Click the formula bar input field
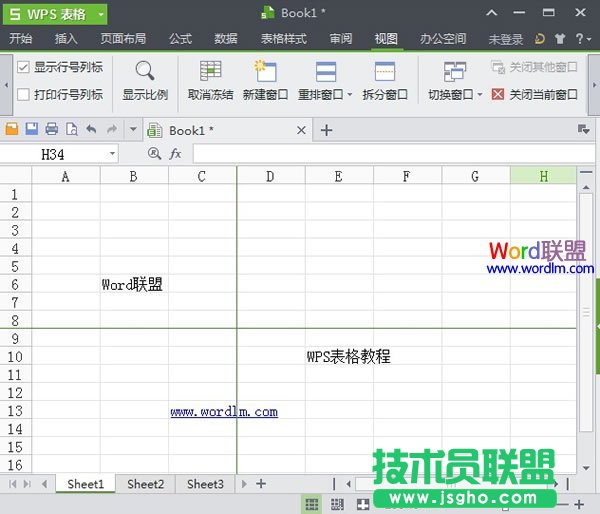 (390, 153)
